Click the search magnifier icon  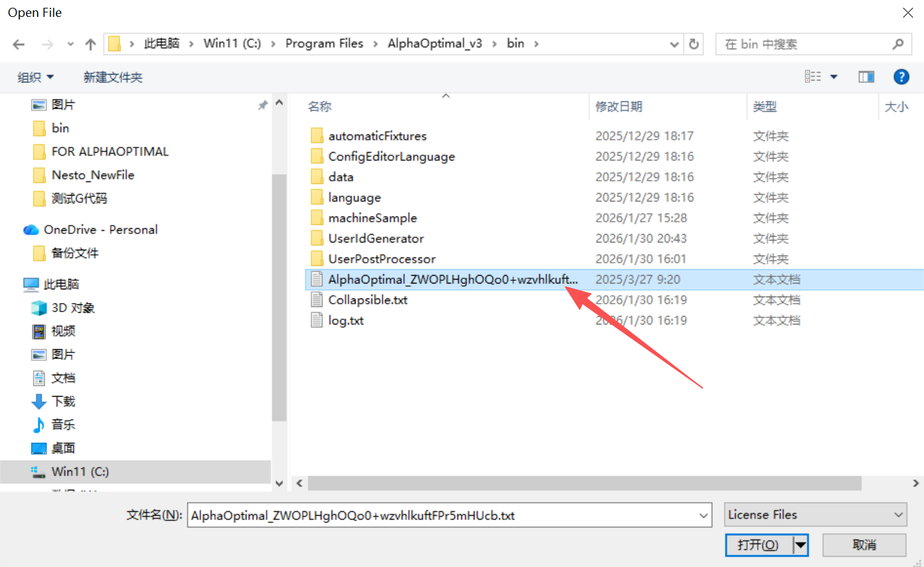[x=898, y=44]
